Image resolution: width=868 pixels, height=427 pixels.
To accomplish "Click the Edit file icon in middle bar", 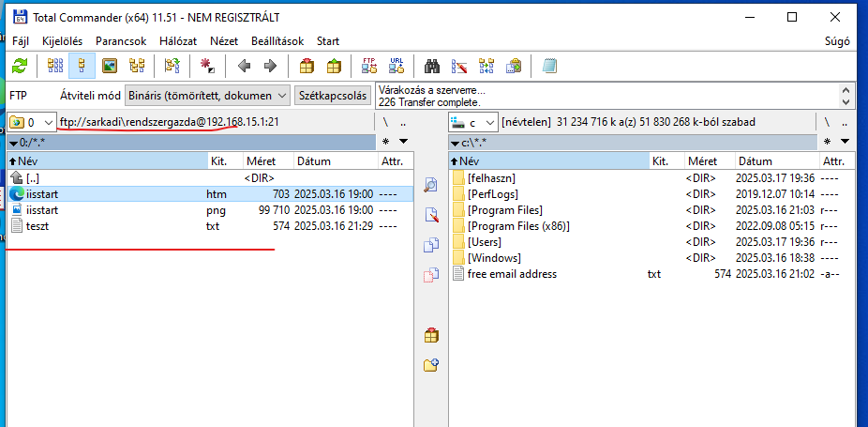I will point(431,215).
